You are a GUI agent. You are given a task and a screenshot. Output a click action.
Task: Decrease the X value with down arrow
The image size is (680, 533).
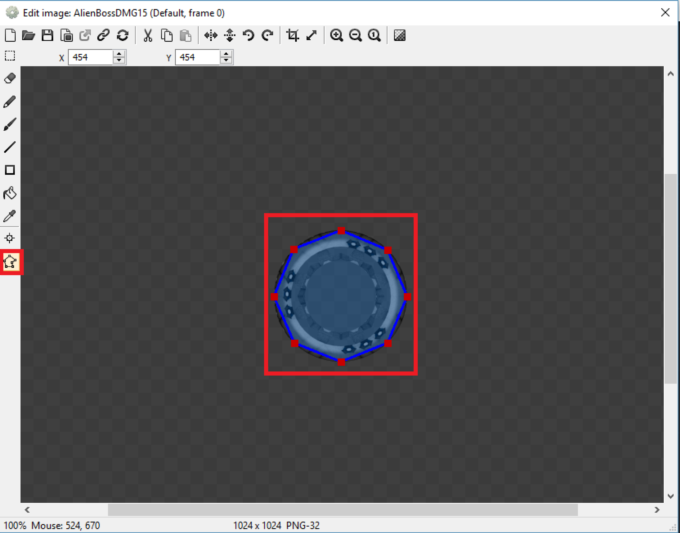pyautogui.click(x=119, y=61)
